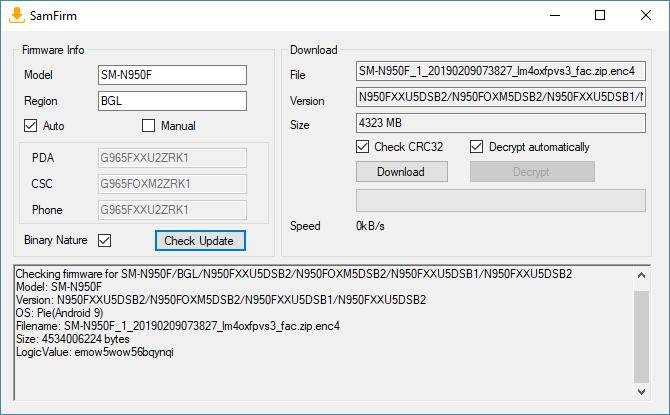Toggle Decrypt automatically checkbox
Viewport: 670px width, 415px height.
(476, 147)
